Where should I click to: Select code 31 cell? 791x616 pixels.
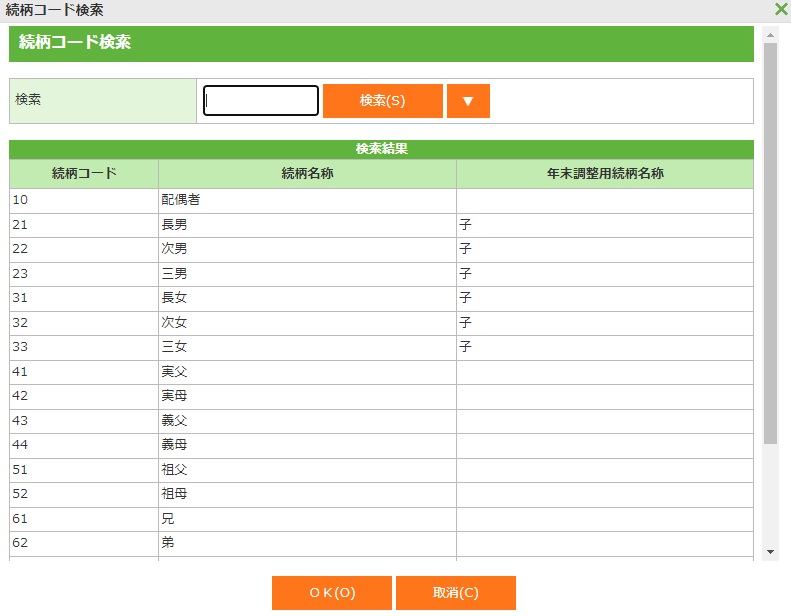click(84, 298)
